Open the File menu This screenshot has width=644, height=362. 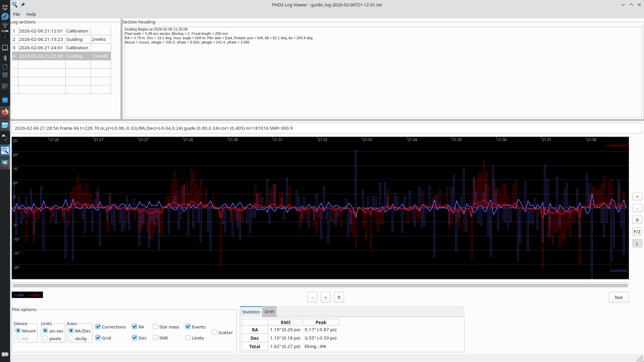click(x=16, y=14)
